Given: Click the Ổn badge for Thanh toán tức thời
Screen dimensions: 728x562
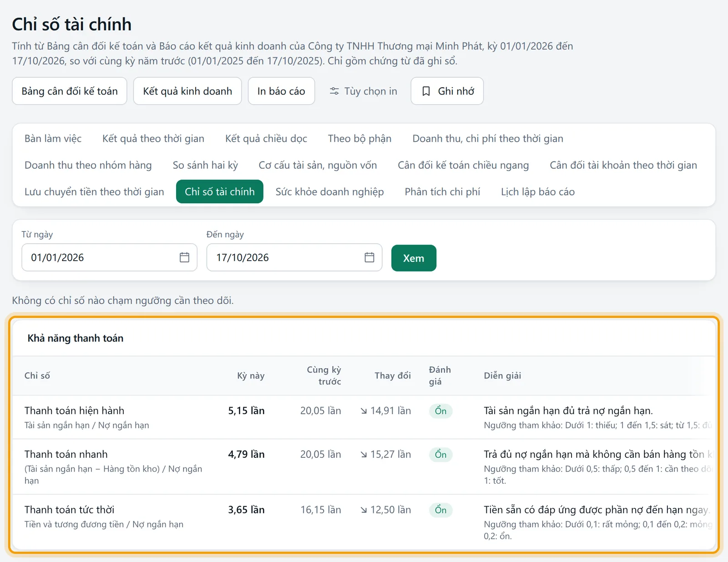Looking at the screenshot, I should point(440,510).
